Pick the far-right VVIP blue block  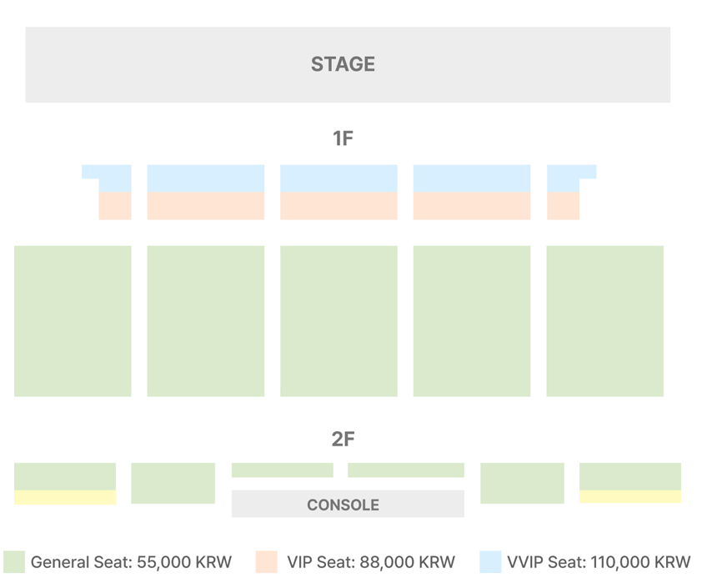coord(564,178)
